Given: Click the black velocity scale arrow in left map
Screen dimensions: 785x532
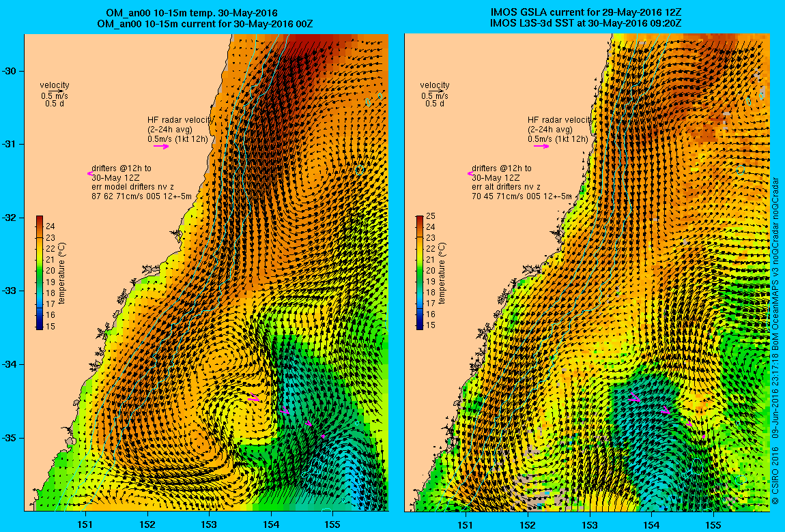Looking at the screenshot, I should [57, 91].
